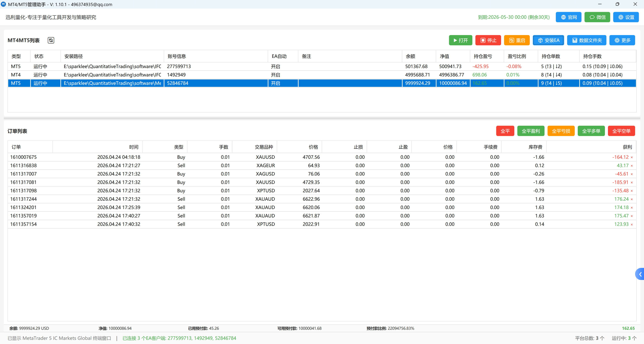
Task: Select the MT4 account 1492949 row
Action: (x=322, y=75)
